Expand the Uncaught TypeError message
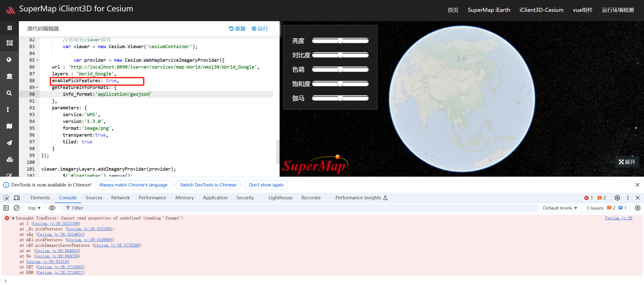 click(x=13, y=218)
